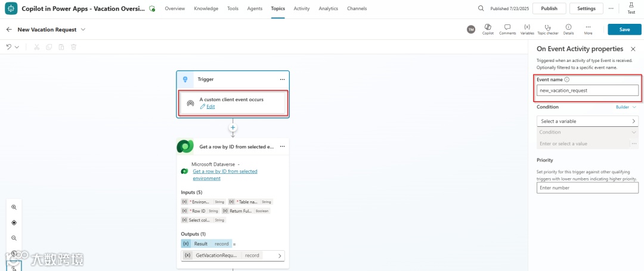
Task: Open the Comments panel
Action: coord(507,29)
